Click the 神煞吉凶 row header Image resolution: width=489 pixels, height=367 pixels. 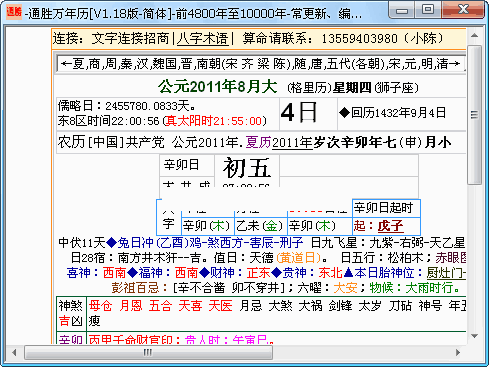click(71, 313)
